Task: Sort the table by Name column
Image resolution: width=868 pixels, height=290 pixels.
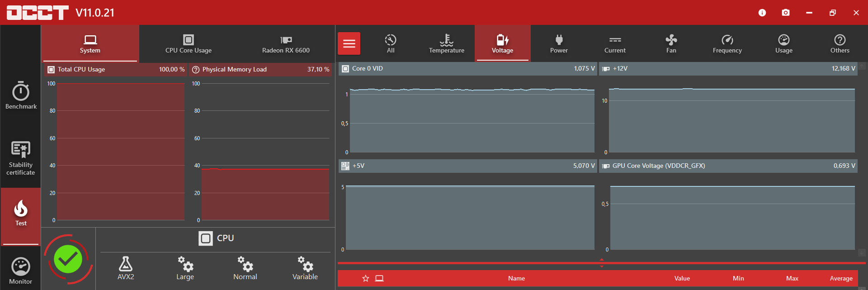Action: pyautogui.click(x=516, y=278)
